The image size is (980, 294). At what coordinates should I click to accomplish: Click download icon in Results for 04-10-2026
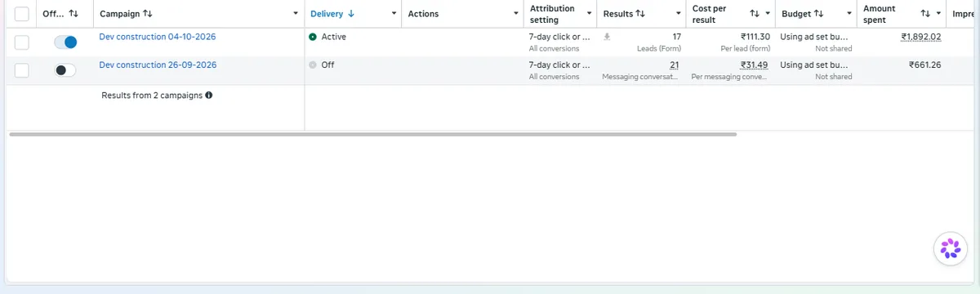[607, 37]
